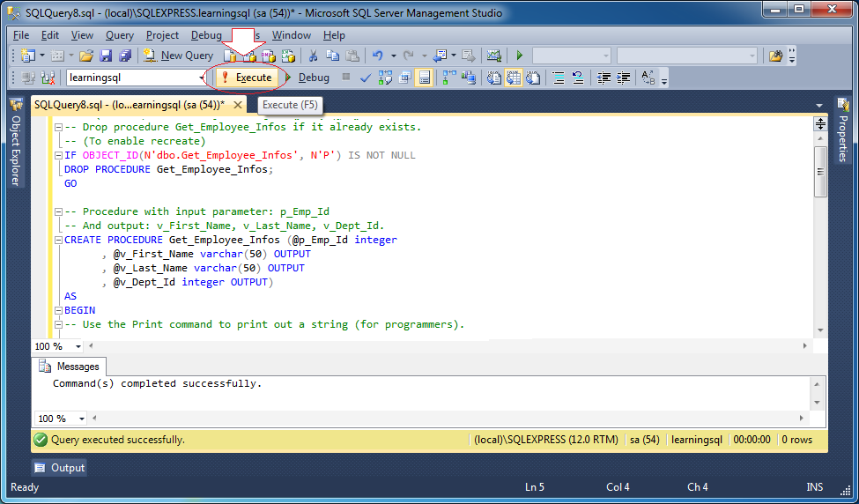
Task: Close the SQLQuery8.sql tab
Action: click(x=237, y=105)
